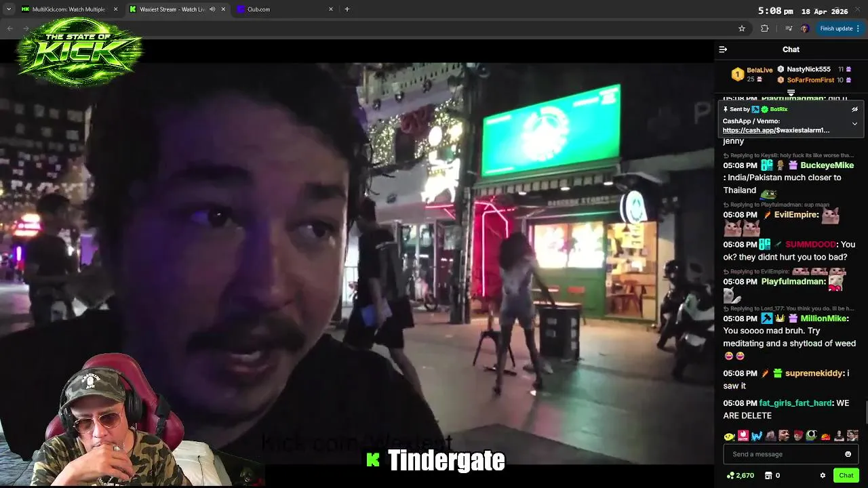Viewport: 868px width, 488px height.
Task: Insert the green frog OT emote
Action: click(x=811, y=436)
